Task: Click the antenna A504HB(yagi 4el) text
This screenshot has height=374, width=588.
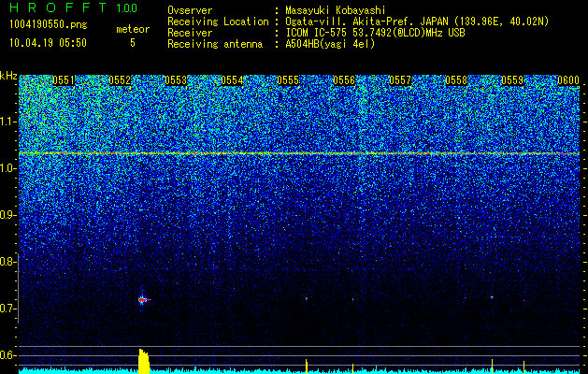Action: coord(330,44)
